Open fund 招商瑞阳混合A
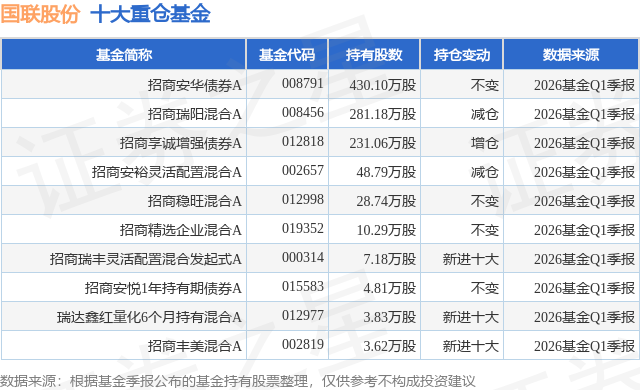The image size is (640, 390). (195, 114)
